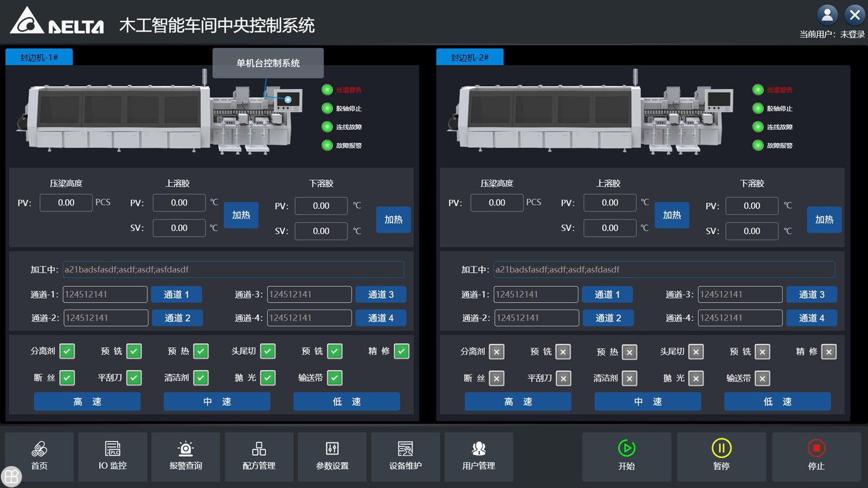Toggle 抛 光 checkbox on 封边机-2#
868x488 pixels.
pos(696,378)
